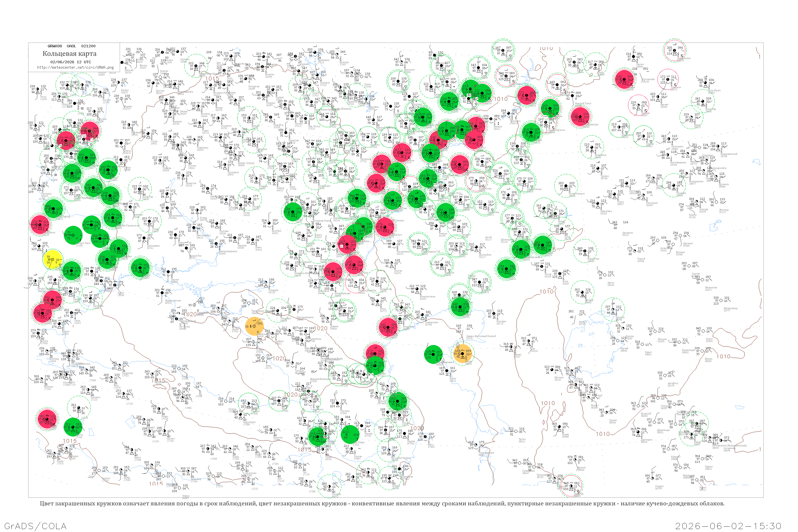
Task: Click the "Нукус" station label
Action: point(595,405)
